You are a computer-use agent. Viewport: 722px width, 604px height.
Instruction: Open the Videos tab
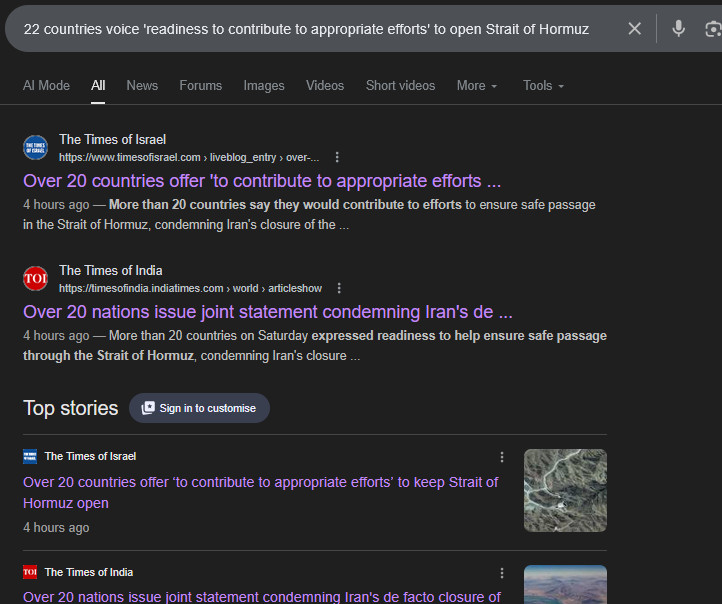[x=325, y=86]
